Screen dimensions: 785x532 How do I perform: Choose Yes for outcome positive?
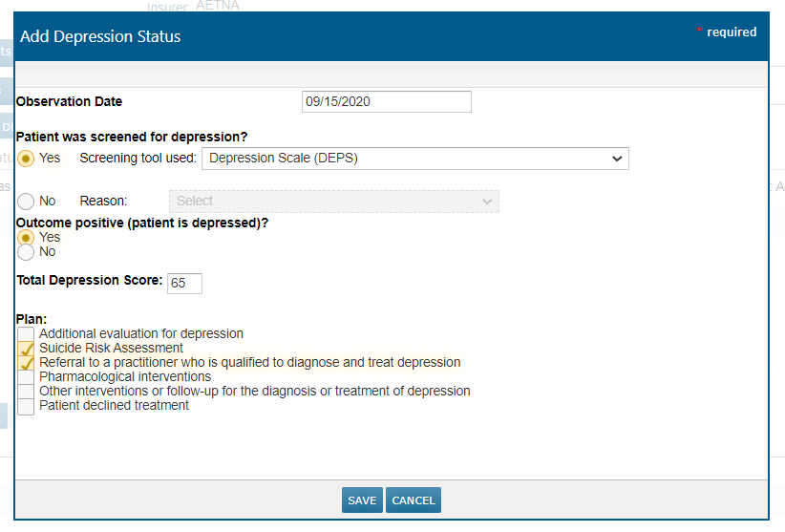(26, 237)
